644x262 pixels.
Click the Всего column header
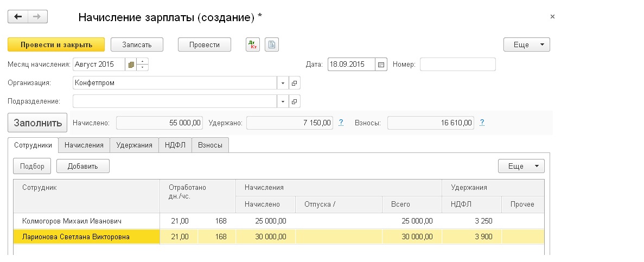pyautogui.click(x=412, y=204)
